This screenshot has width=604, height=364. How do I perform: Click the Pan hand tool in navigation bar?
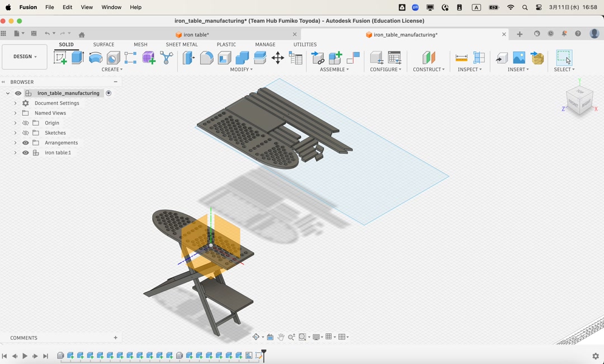coord(281,337)
